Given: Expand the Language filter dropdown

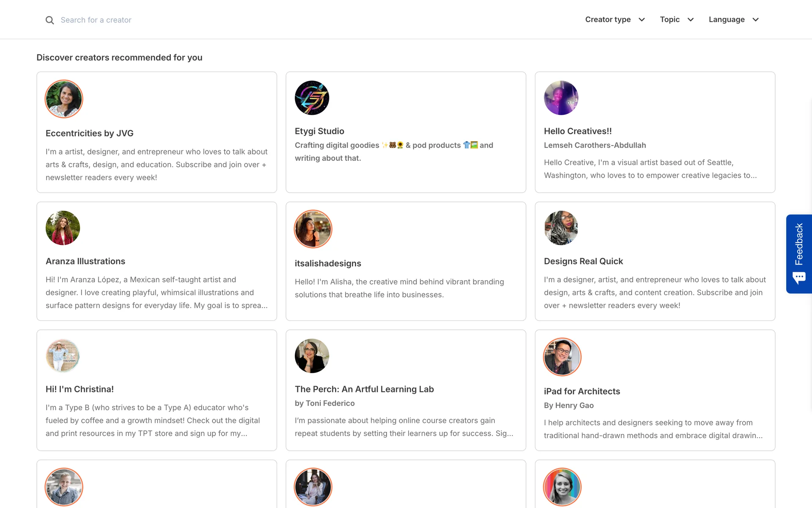Looking at the screenshot, I should (x=734, y=19).
